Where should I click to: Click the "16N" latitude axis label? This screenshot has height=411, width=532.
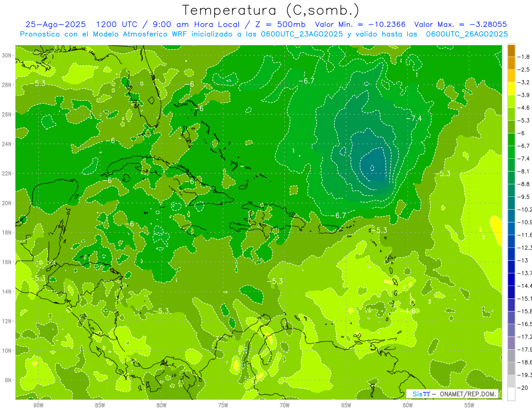pos(6,262)
